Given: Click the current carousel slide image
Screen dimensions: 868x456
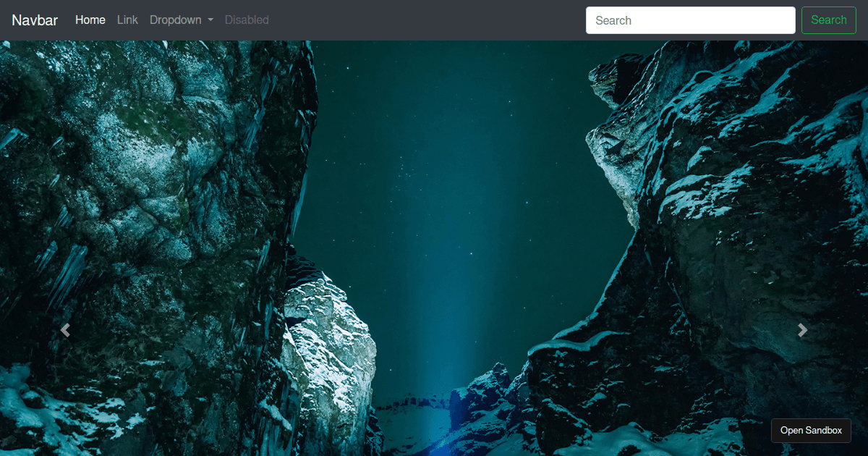Looking at the screenshot, I should [434, 246].
